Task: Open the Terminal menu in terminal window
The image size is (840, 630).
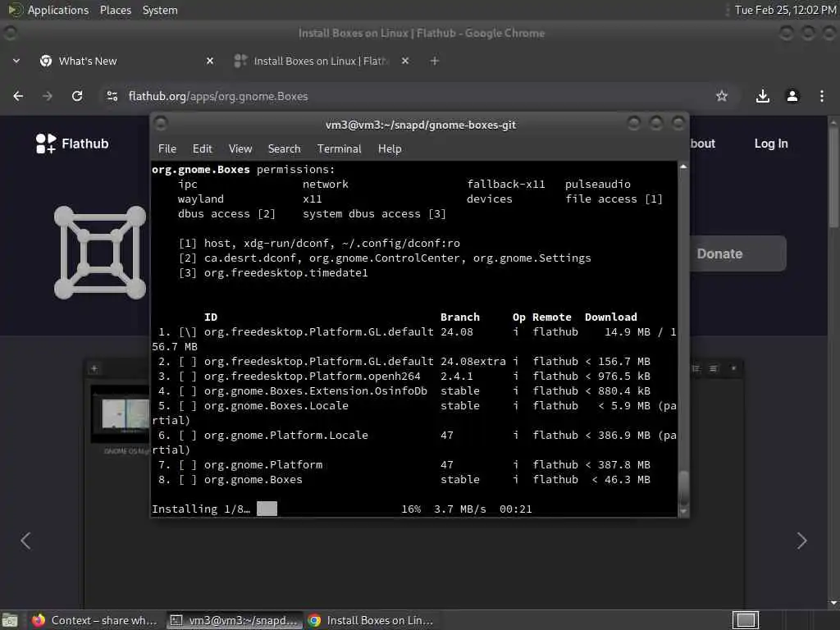Action: pos(339,149)
